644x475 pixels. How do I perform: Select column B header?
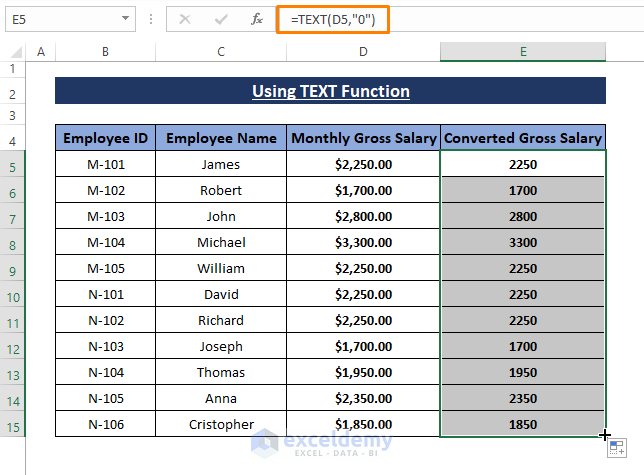(x=105, y=52)
